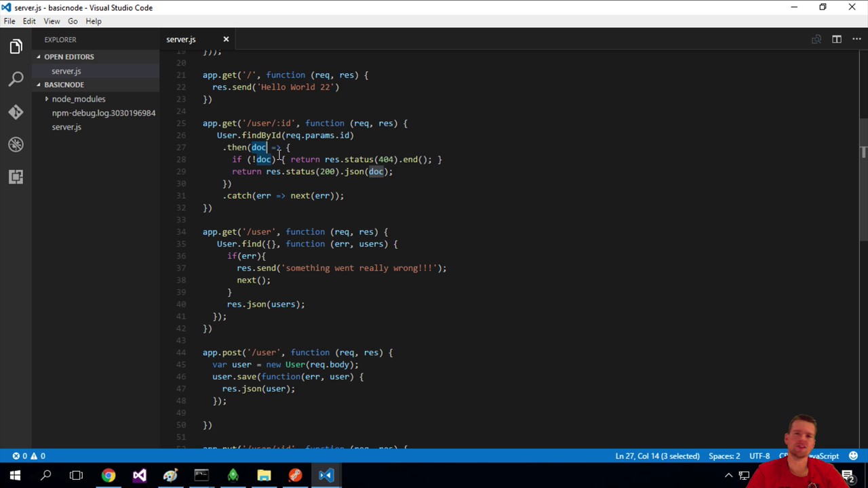Select server.js under Open Editors

click(x=66, y=71)
